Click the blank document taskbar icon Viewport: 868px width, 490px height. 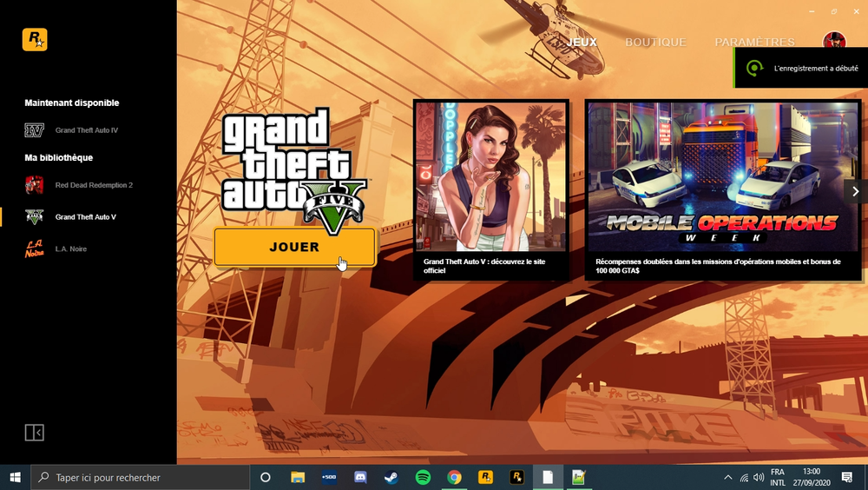coord(548,477)
